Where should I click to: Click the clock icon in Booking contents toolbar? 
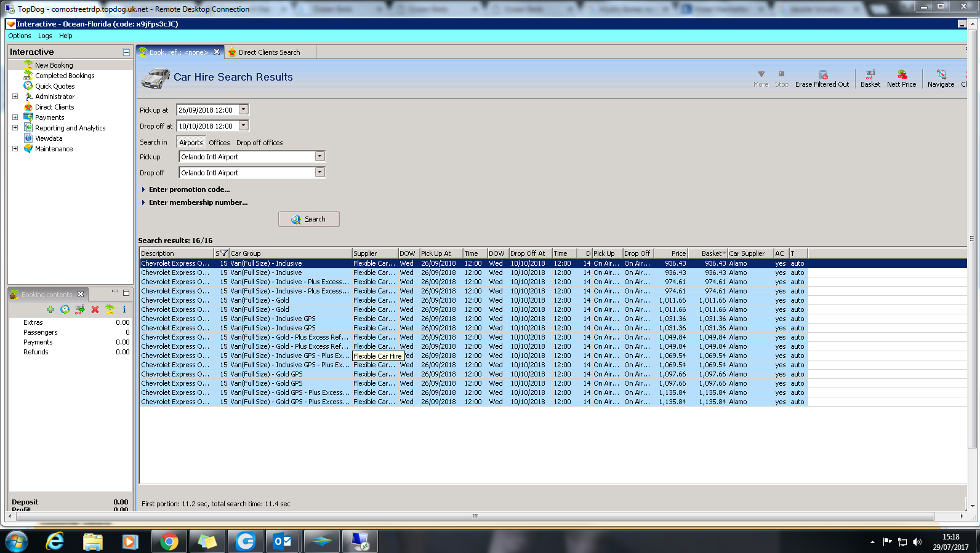point(65,309)
